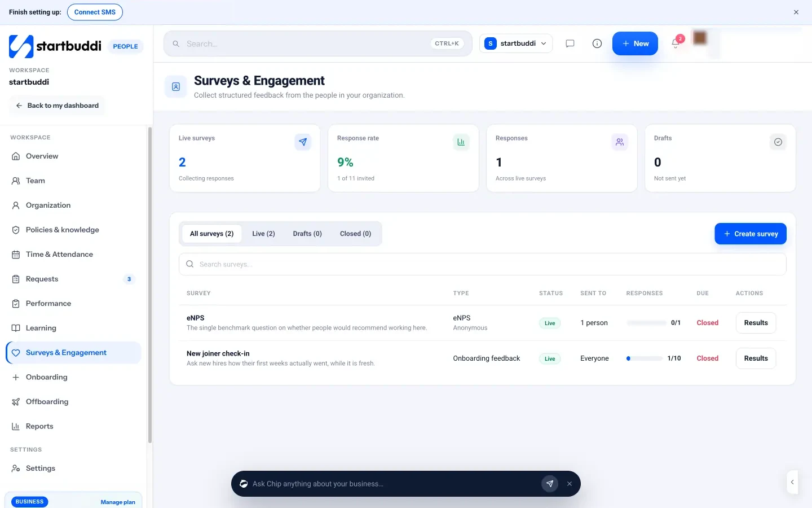Screen dimensions: 812x508
Task: Select the All surveys (2) tab
Action: (211, 234)
